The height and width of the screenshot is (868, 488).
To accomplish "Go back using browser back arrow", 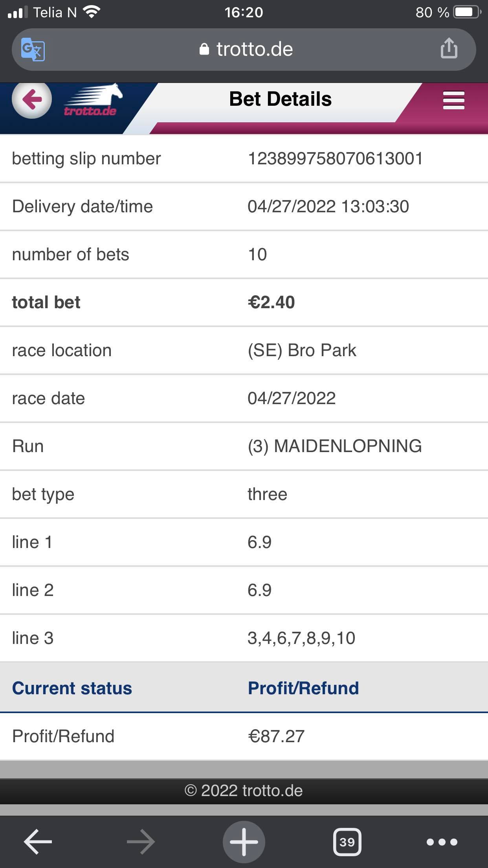I will tap(38, 842).
